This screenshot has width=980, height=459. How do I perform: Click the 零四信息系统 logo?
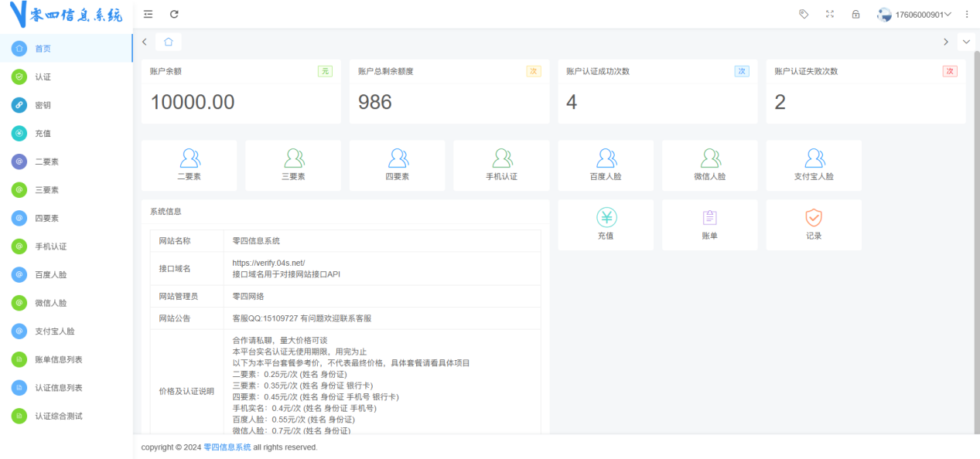pos(66,15)
